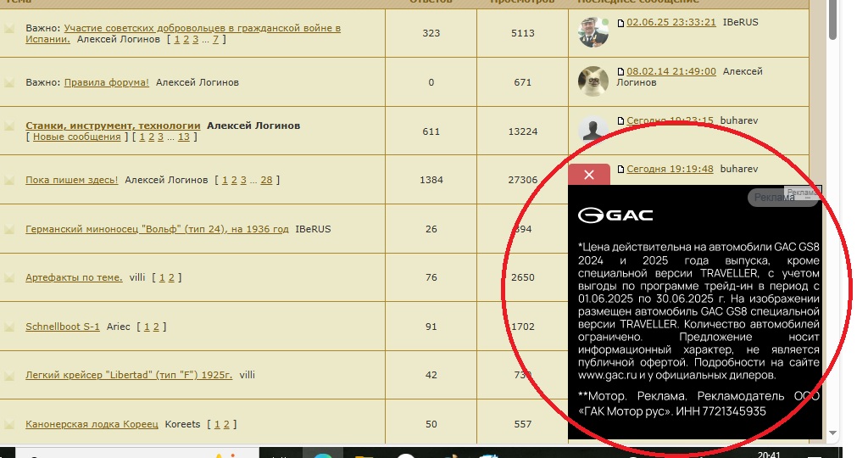The width and height of the screenshot is (868, 458).
Task: Click the scrollbar down arrow
Action: click(832, 433)
